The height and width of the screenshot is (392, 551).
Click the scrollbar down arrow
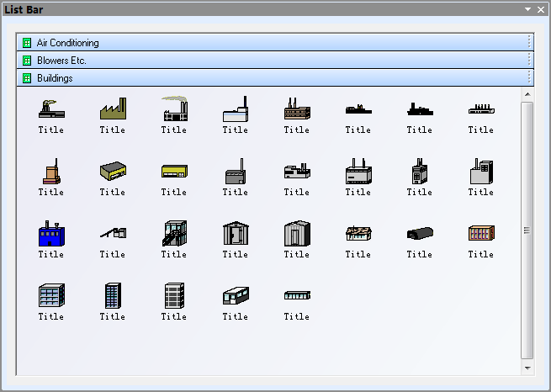527,368
